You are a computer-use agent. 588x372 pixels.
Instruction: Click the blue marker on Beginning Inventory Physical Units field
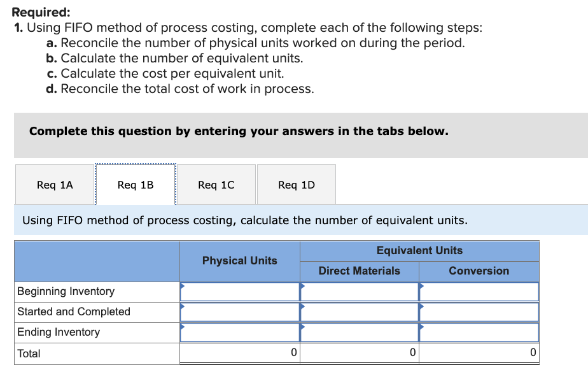coord(183,287)
